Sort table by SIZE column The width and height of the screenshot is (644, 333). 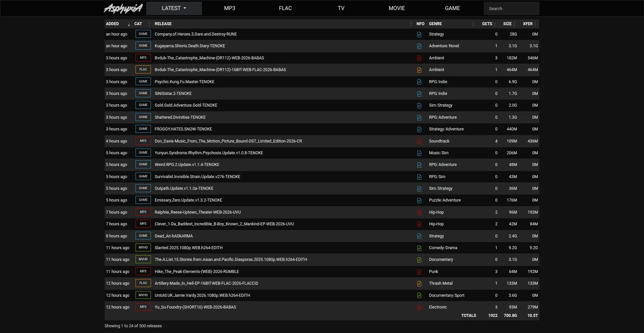(x=509, y=24)
